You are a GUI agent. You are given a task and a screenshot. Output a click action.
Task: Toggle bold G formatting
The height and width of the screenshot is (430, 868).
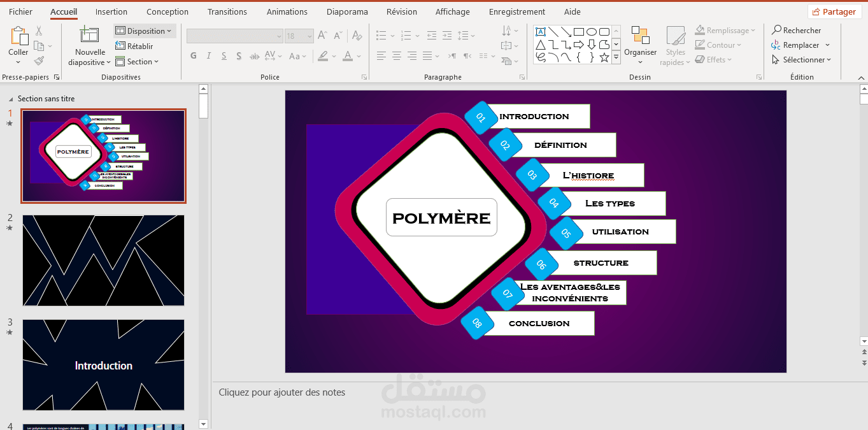194,56
